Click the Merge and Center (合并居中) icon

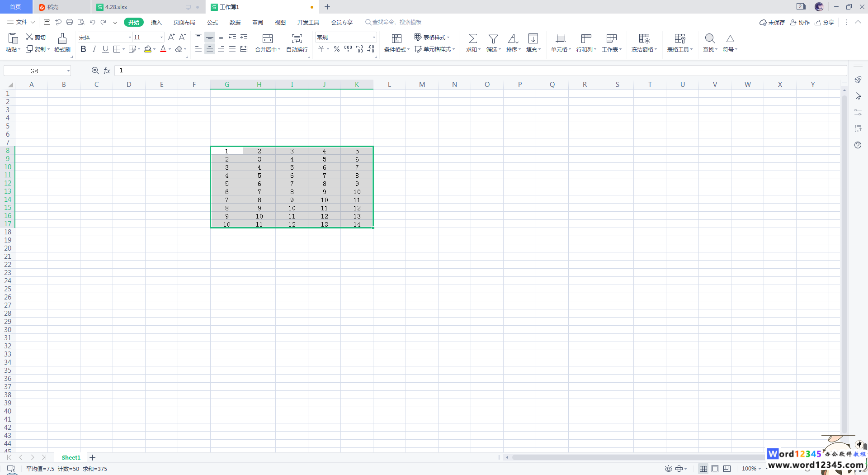coord(268,38)
